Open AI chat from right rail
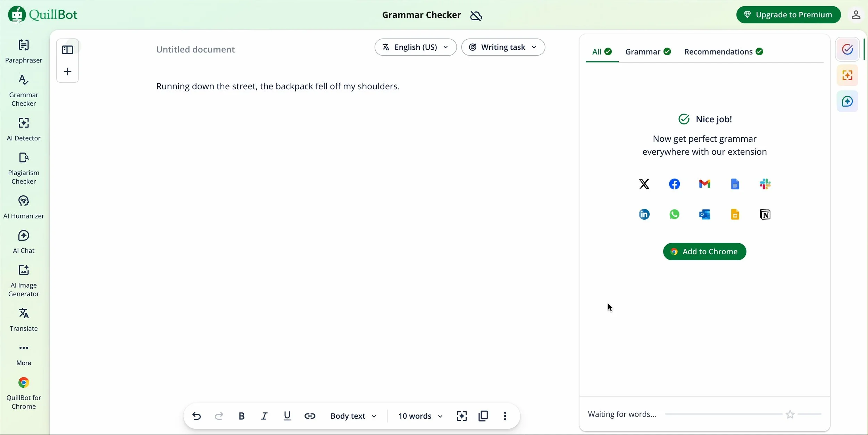This screenshot has width=868, height=435. point(848,102)
